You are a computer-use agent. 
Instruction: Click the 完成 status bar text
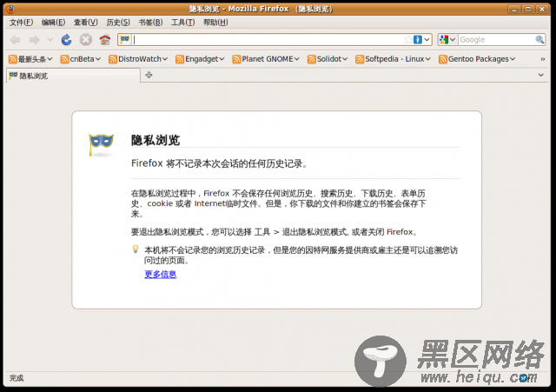(x=17, y=378)
